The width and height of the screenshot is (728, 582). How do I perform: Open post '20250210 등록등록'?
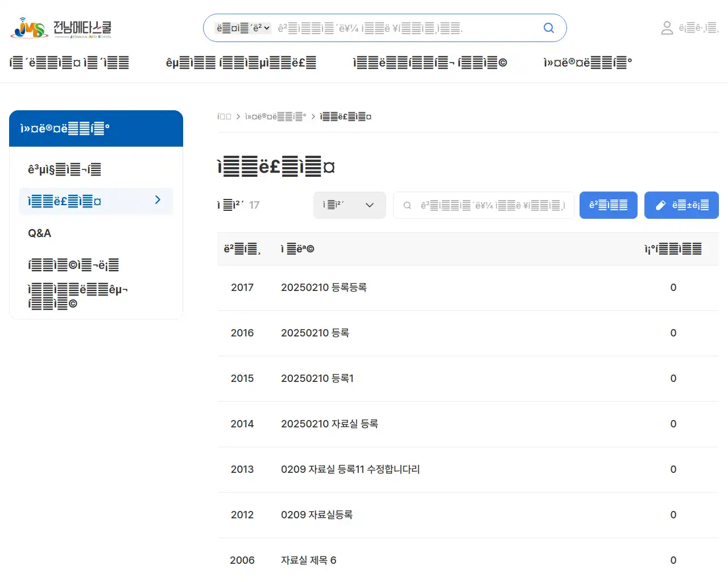tap(324, 288)
